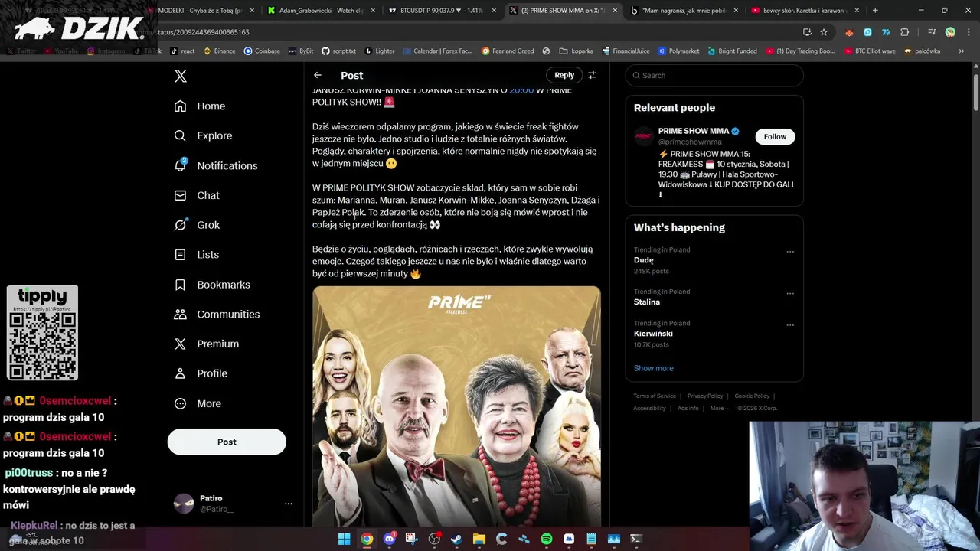
Task: Open the script.txt bookmark
Action: 338,51
